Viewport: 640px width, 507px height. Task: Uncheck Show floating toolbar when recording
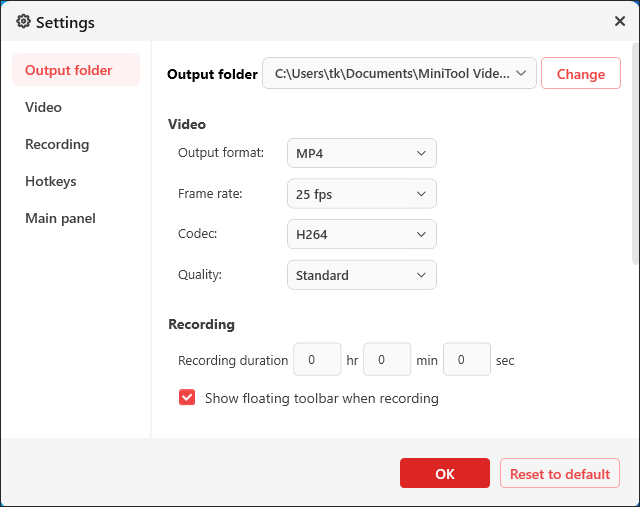[187, 397]
